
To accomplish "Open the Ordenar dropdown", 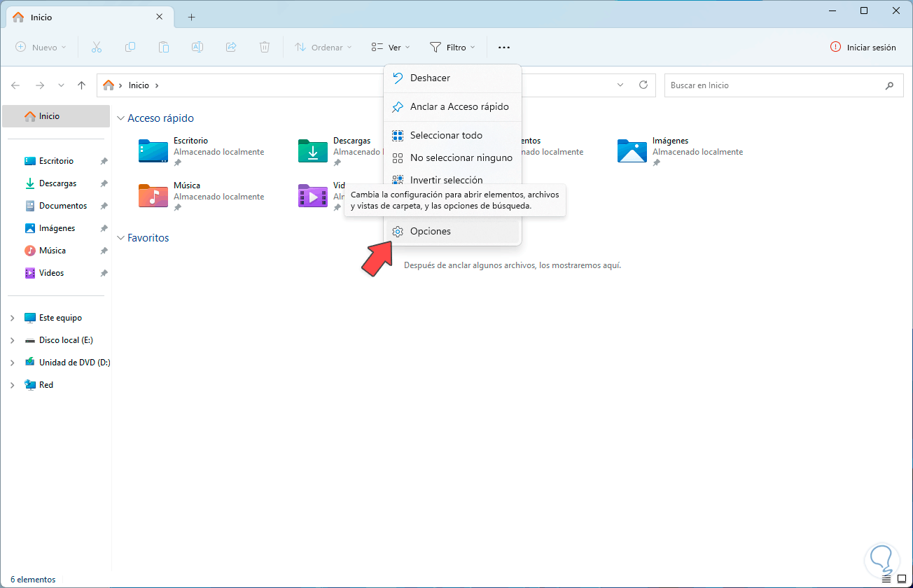I will (323, 47).
